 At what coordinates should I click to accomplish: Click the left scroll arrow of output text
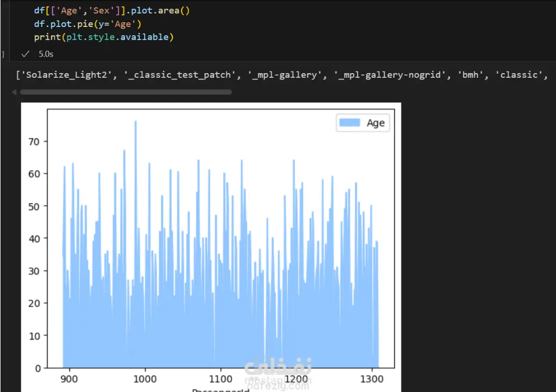(x=14, y=92)
